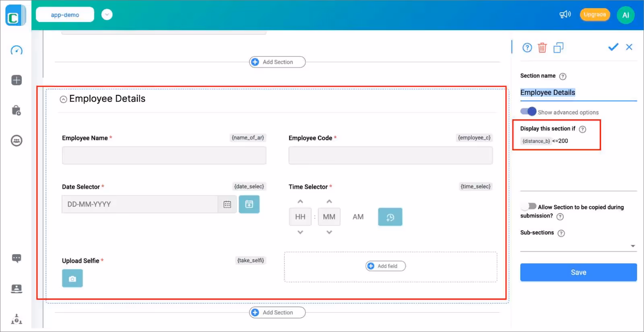
Task: Click Add Section below Employee Details
Action: (x=277, y=312)
